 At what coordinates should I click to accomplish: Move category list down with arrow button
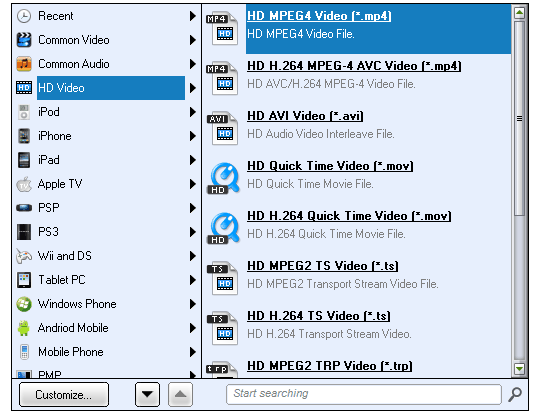(x=147, y=394)
